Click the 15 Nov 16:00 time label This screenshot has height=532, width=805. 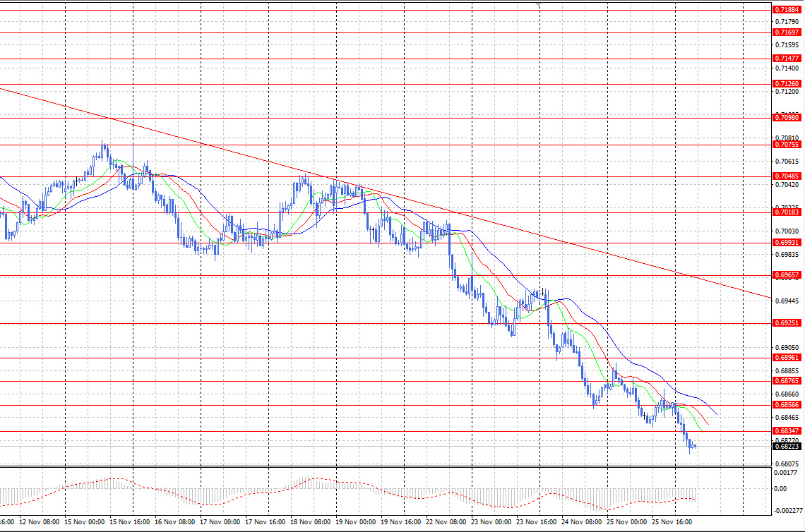coord(129,521)
